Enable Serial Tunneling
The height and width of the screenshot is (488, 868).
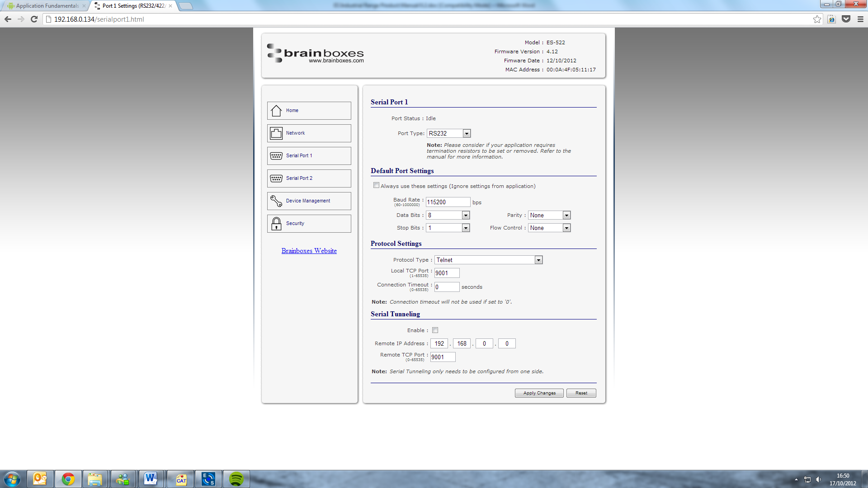435,330
